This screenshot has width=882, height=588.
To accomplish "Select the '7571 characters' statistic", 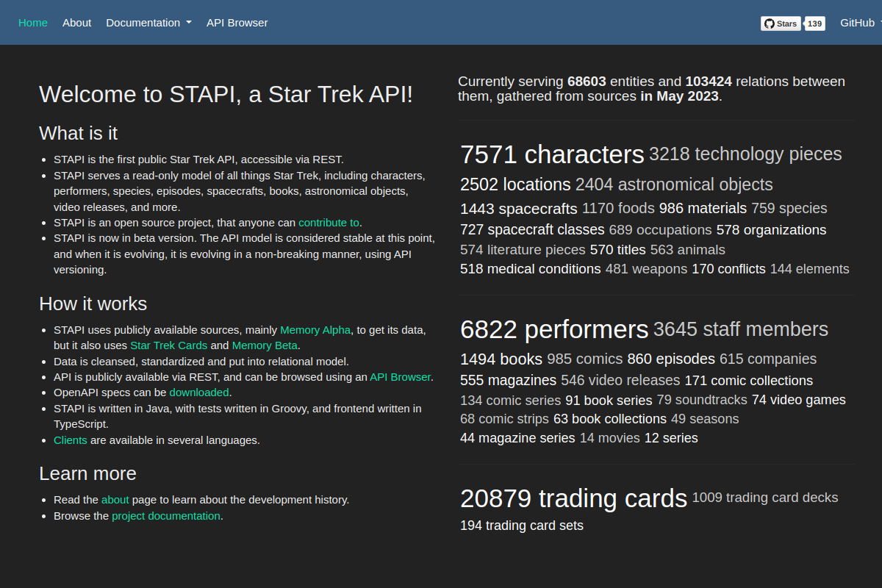I will [552, 154].
